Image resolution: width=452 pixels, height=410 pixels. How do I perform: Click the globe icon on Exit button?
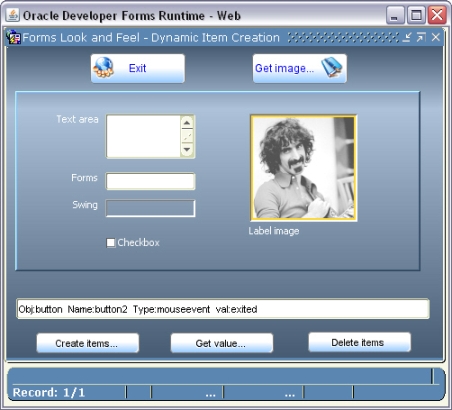click(x=104, y=68)
